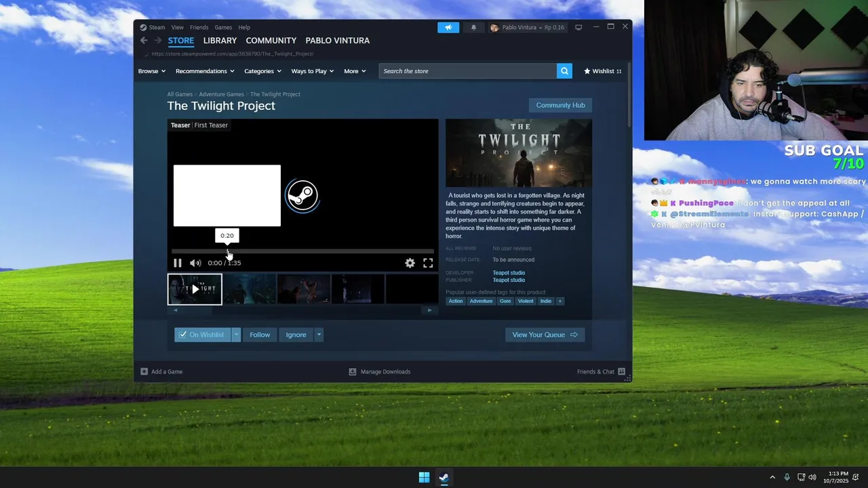This screenshot has width=868, height=488.
Task: Click Steam icon in the taskbar
Action: click(x=443, y=477)
